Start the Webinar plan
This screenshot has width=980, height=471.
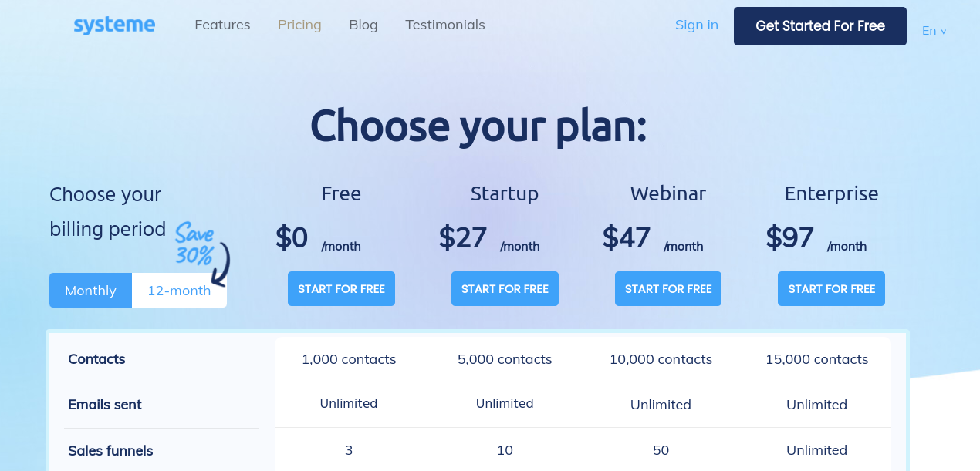pyautogui.click(x=668, y=289)
